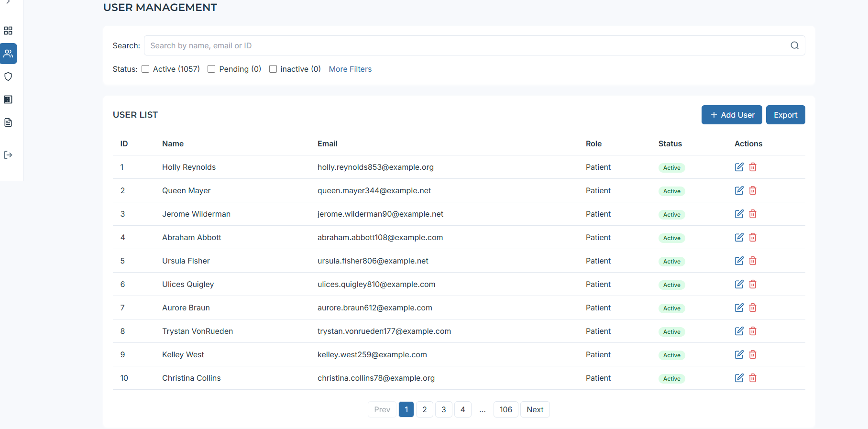Image resolution: width=868 pixels, height=429 pixels.
Task: Toggle the inactive status filter checkbox
Action: point(273,69)
